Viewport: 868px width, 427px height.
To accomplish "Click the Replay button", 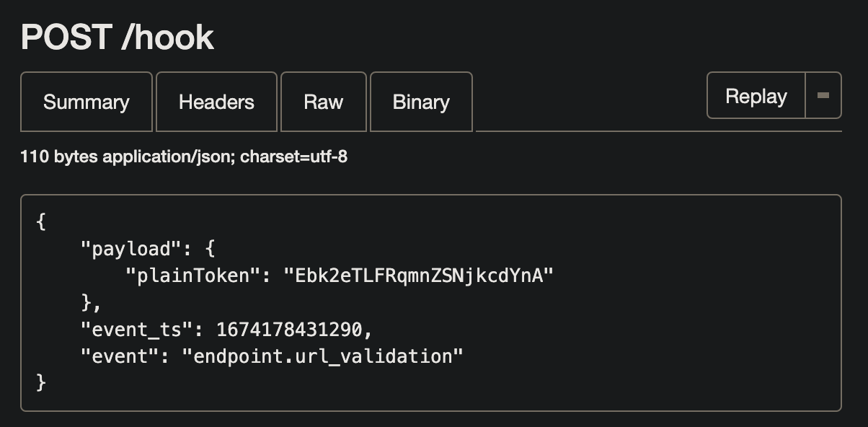I will 756,95.
